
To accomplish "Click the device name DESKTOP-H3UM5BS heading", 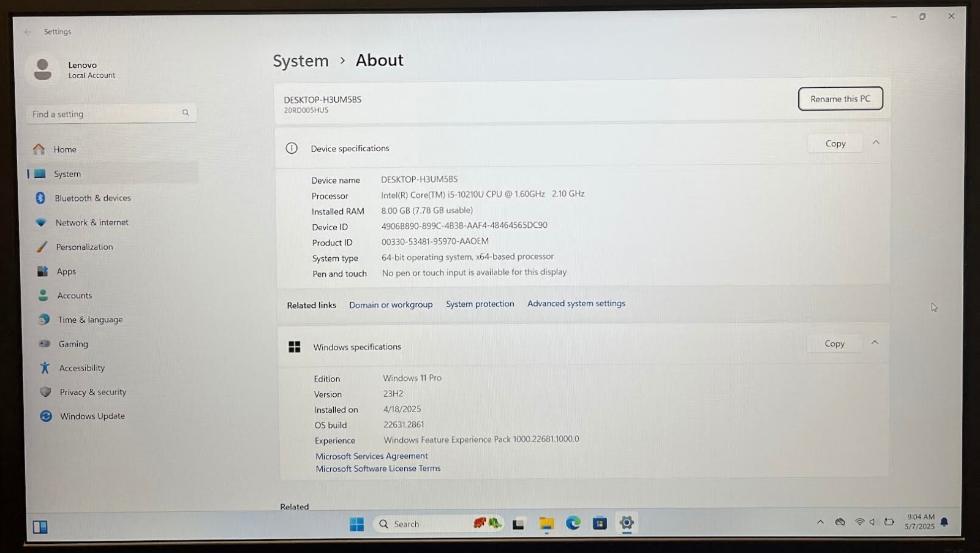I will 322,100.
